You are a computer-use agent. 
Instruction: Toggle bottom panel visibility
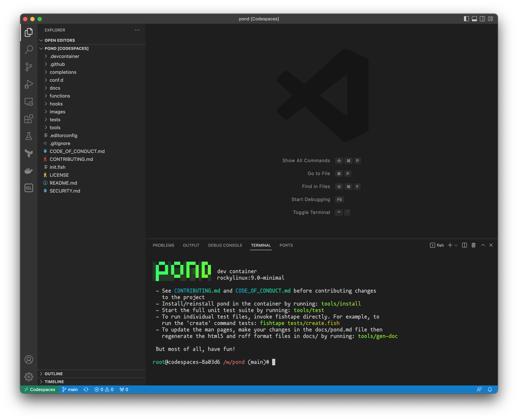(474, 19)
